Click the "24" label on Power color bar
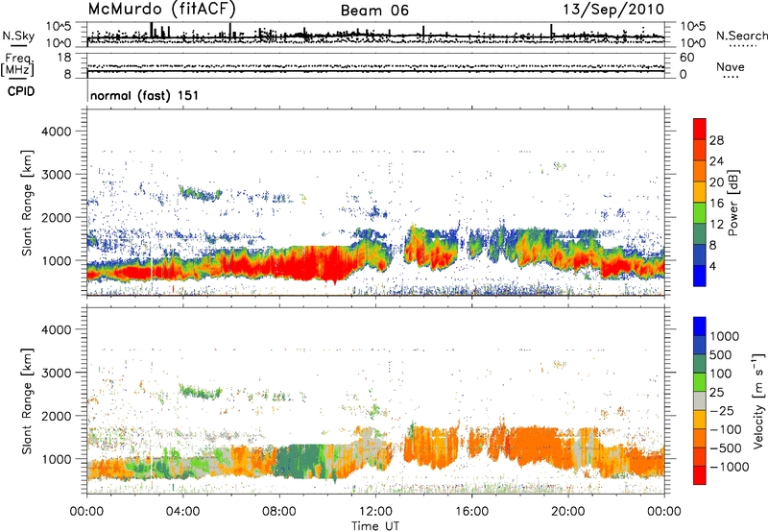 pyautogui.click(x=716, y=161)
